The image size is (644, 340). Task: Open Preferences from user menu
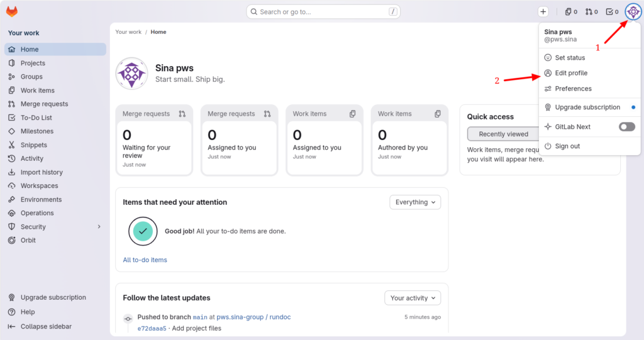click(x=590, y=89)
